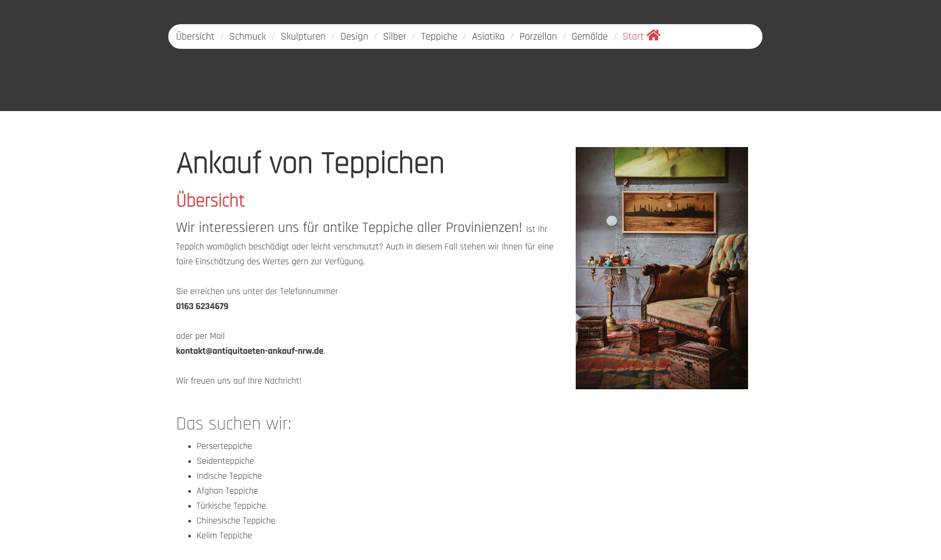
Task: Go to the Schmuck category
Action: 247,37
